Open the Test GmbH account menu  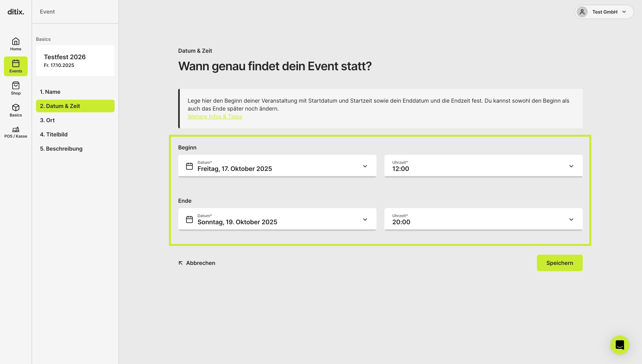pos(604,12)
